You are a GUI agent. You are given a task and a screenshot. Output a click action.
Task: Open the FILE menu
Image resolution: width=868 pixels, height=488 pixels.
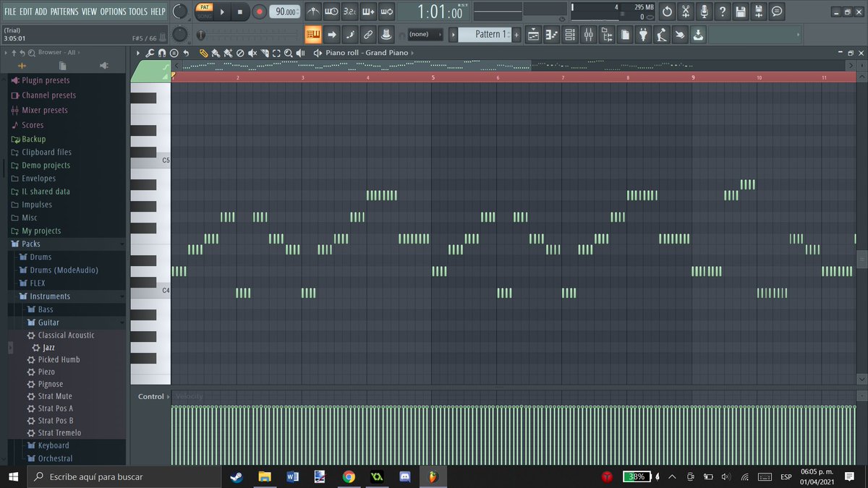click(11, 12)
